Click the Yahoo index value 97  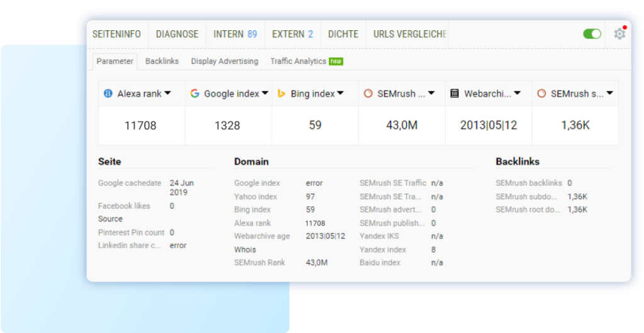point(311,197)
